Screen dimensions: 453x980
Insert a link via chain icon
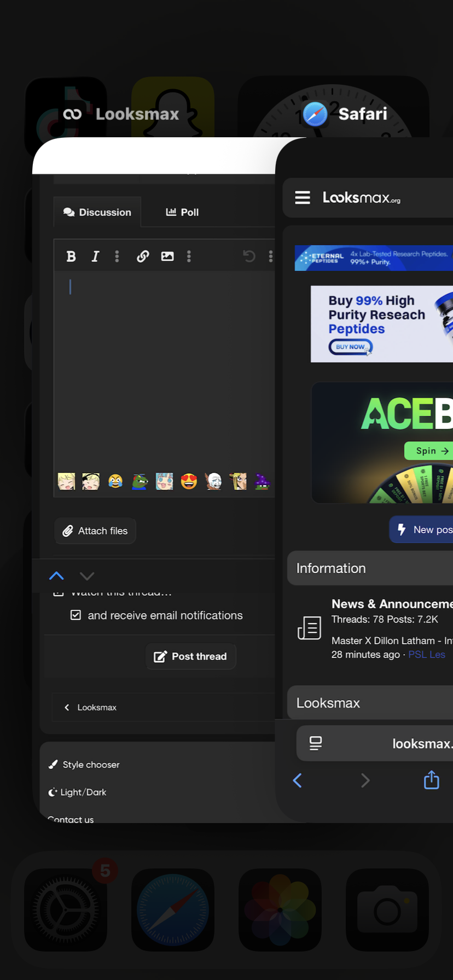[143, 256]
